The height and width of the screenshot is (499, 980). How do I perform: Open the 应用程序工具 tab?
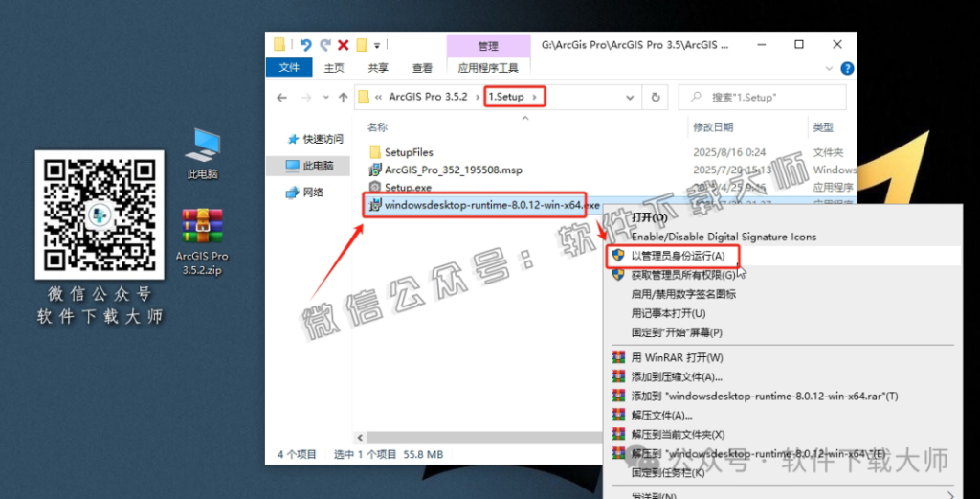(x=488, y=68)
